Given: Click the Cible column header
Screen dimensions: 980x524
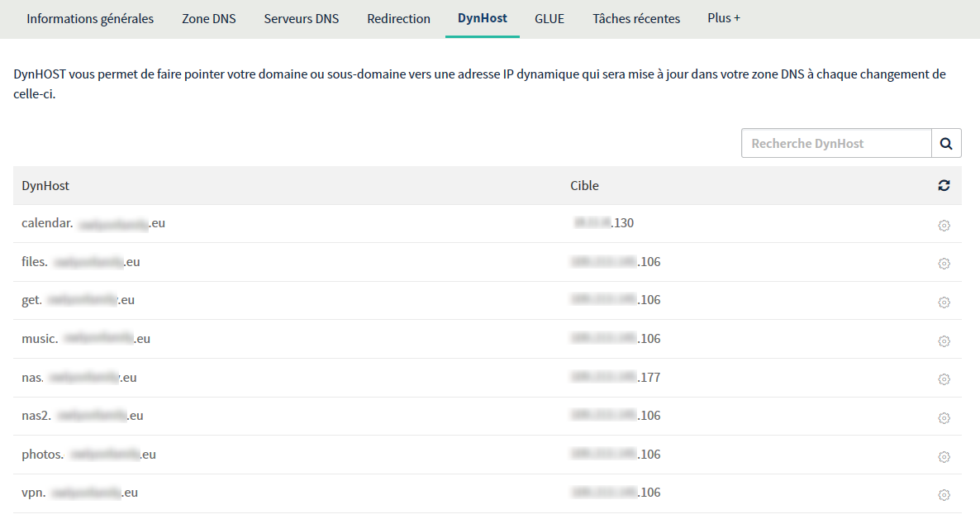Looking at the screenshot, I should pyautogui.click(x=584, y=186).
